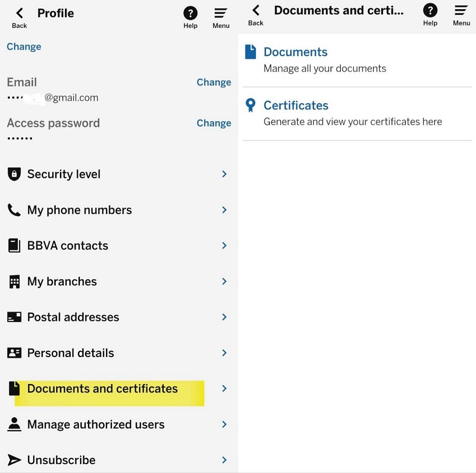This screenshot has width=476, height=473.
Task: Go back from Documents and certificates screen
Action: coord(256,15)
